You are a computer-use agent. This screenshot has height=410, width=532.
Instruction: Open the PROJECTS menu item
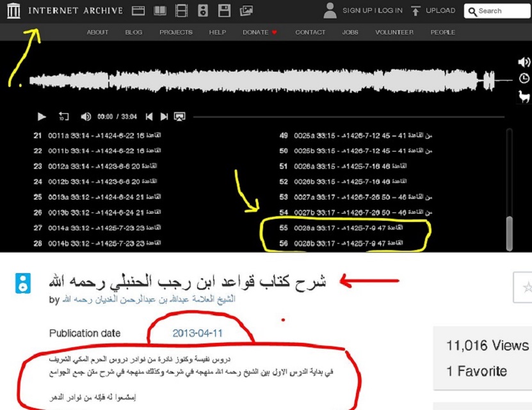pyautogui.click(x=175, y=33)
